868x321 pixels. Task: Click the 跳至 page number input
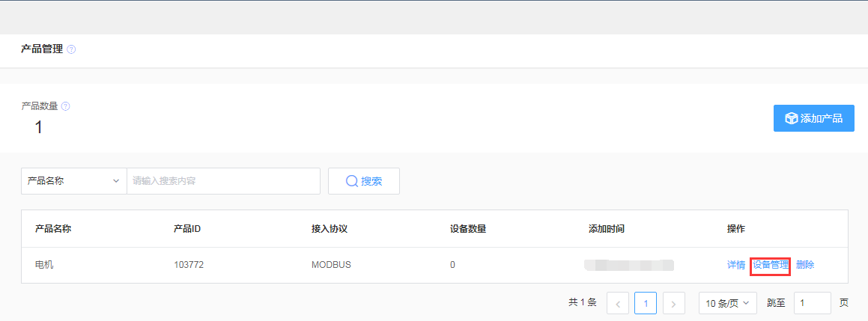812,303
